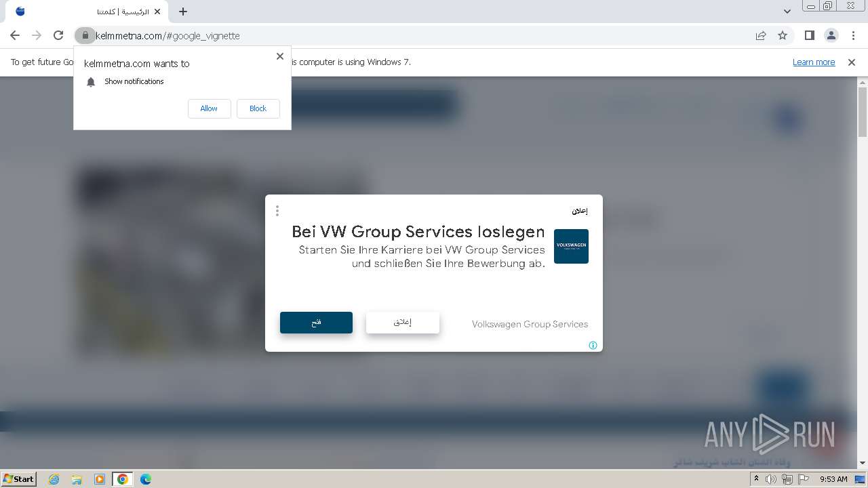
Task: Close the ad with إغلاق button
Action: pos(403,323)
